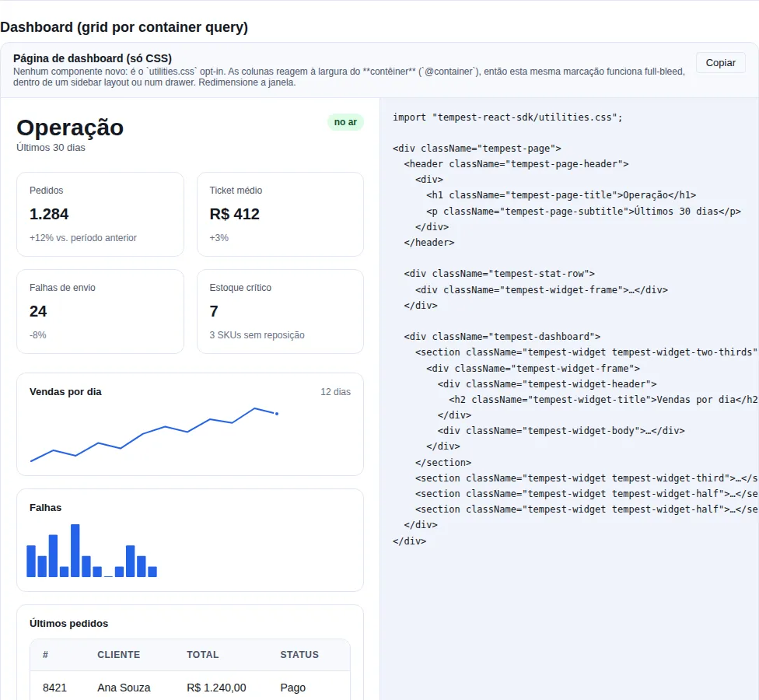Open the Pedidos stat card
Image resolution: width=759 pixels, height=700 pixels.
(x=100, y=215)
